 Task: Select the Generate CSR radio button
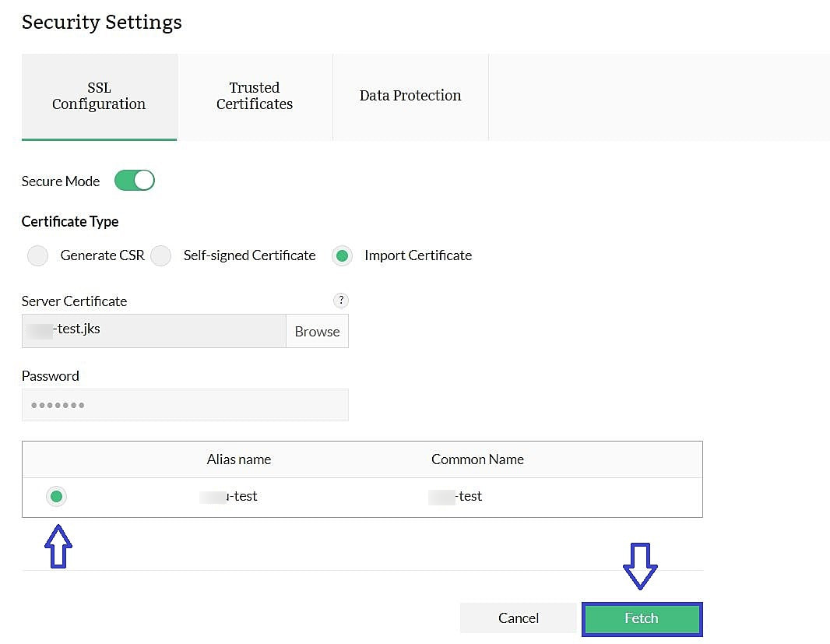pyautogui.click(x=37, y=255)
